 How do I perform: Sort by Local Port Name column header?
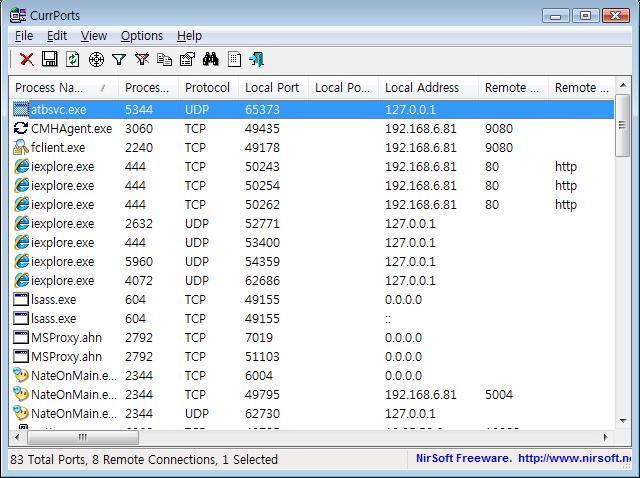[343, 88]
